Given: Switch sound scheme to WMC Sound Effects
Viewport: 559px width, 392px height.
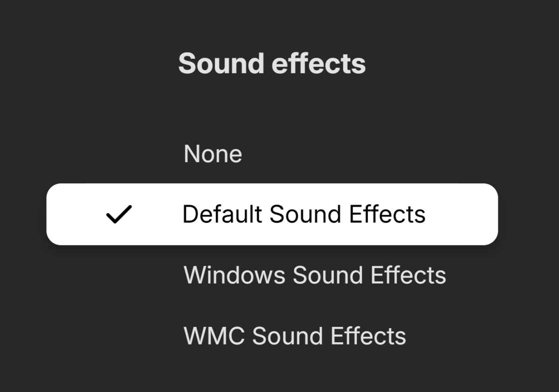Looking at the screenshot, I should click(295, 336).
